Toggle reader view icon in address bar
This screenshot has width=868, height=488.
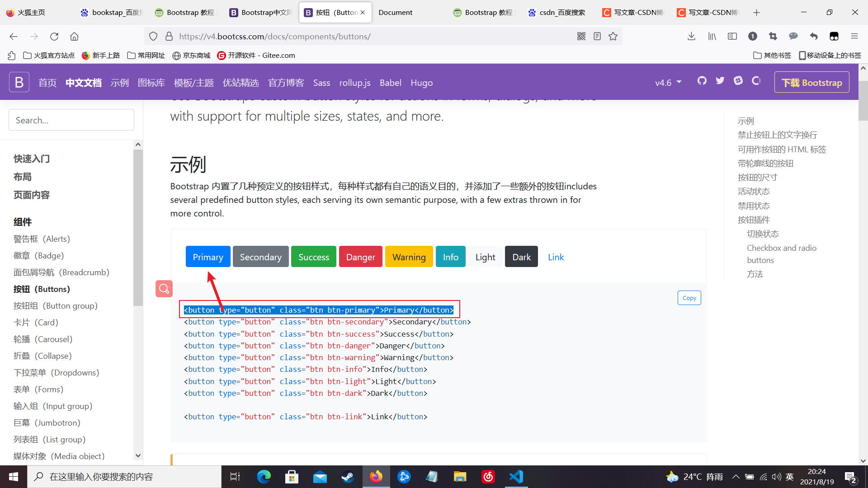click(597, 36)
